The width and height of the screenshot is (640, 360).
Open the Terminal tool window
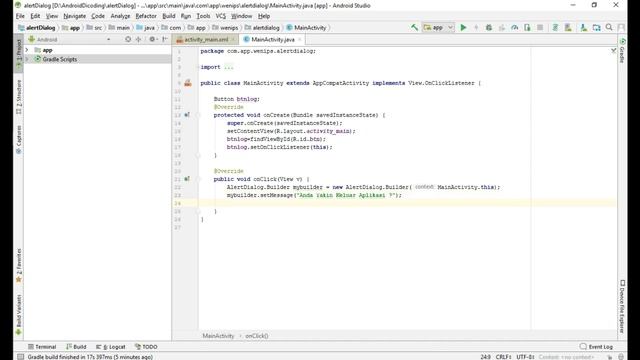(x=42, y=347)
